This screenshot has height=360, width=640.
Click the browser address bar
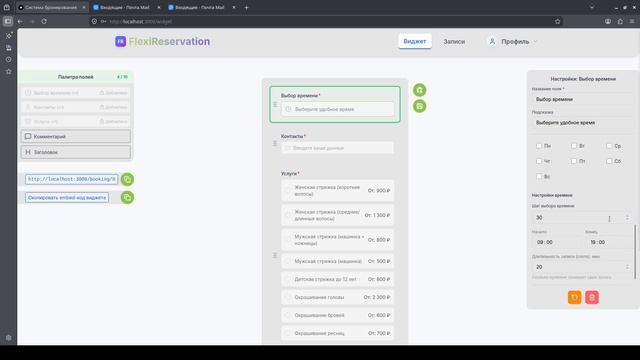pyautogui.click(x=325, y=21)
